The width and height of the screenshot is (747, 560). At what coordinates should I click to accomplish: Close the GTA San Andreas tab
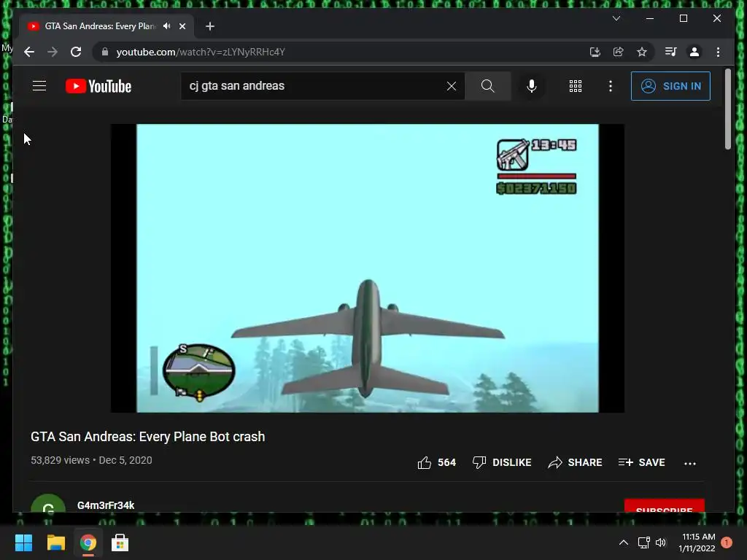click(182, 26)
